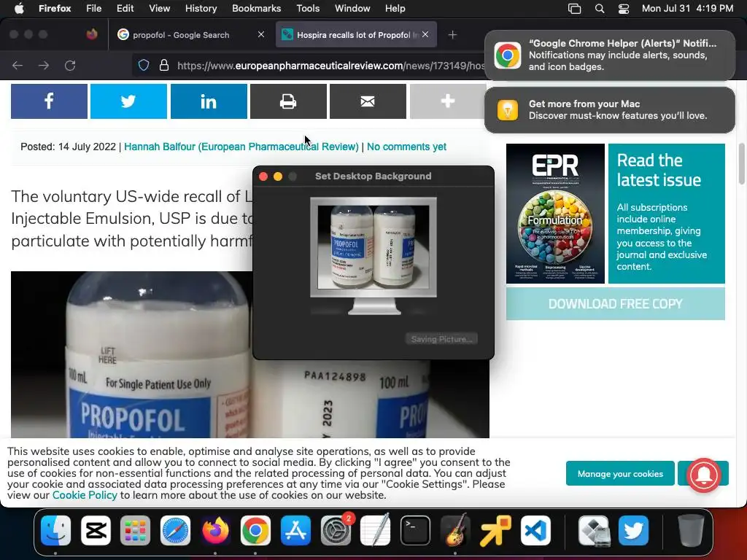Open more sharing options plus button
This screenshot has height=560, width=747.
click(x=447, y=101)
